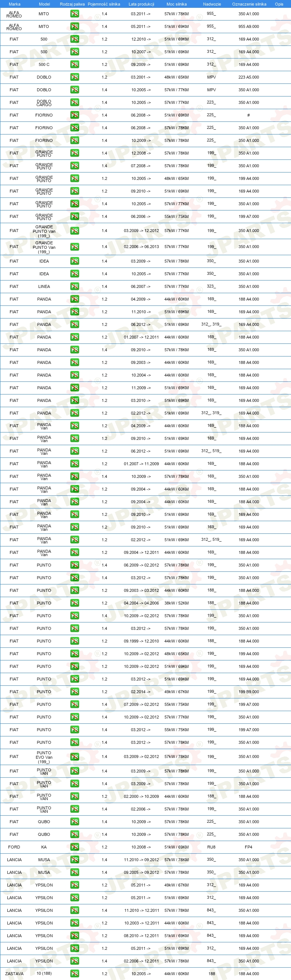Image resolution: width=291 pixels, height=980 pixels.
Task: Click the fuel icon for LANCIA MUSA 11.2010 -> 09.2012
Action: 74,859
